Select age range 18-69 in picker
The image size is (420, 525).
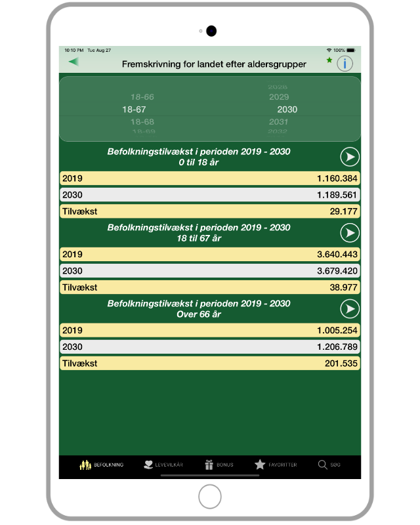pyautogui.click(x=144, y=132)
